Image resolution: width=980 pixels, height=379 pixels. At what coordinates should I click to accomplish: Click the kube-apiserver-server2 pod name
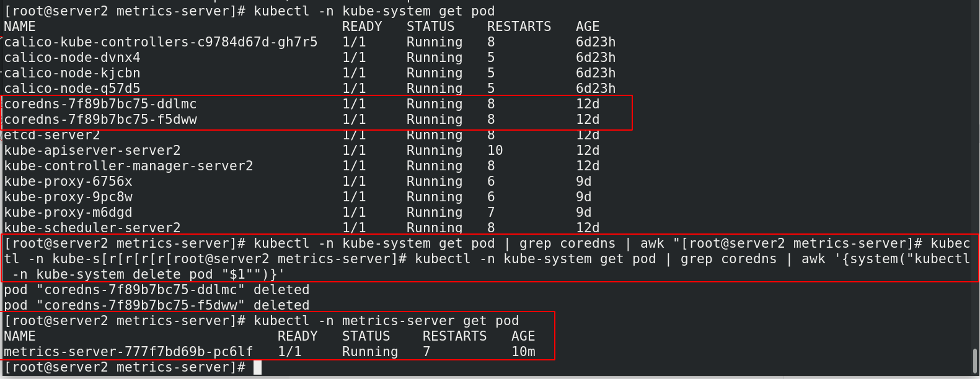click(x=92, y=150)
